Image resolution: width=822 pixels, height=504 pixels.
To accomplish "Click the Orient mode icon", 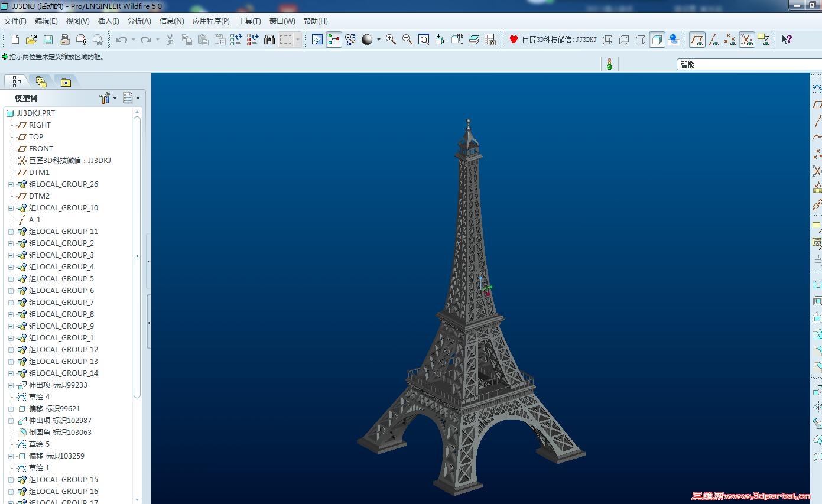I will [350, 40].
